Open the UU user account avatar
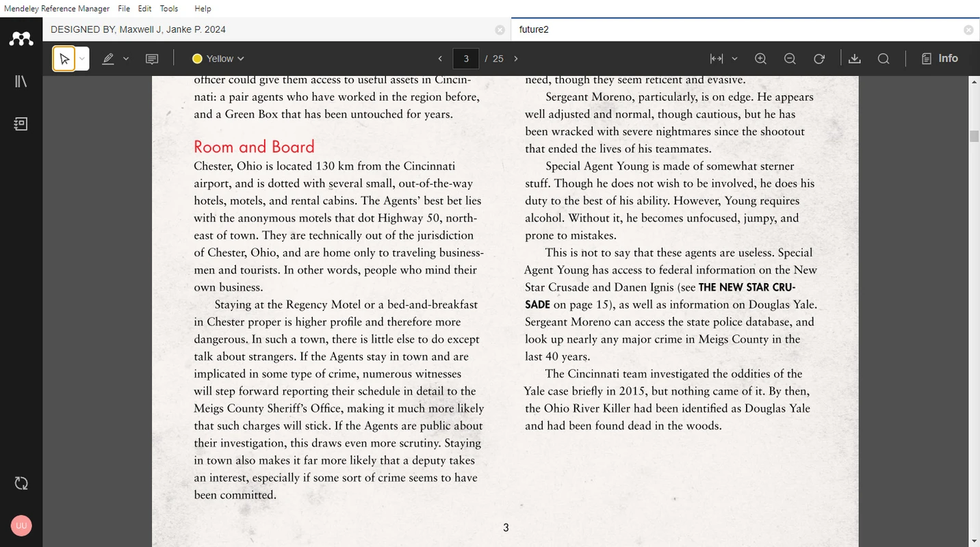Viewport: 980px width, 547px height. coord(21,526)
